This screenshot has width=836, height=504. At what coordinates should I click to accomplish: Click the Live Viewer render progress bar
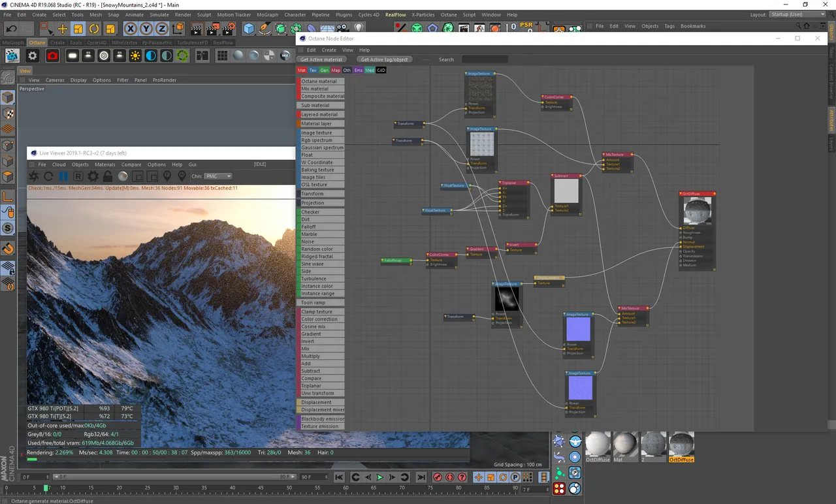pos(247,459)
